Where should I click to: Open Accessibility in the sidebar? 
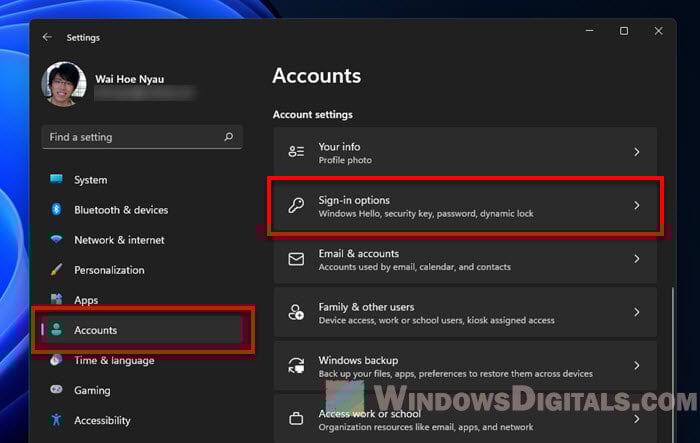pyautogui.click(x=142, y=420)
